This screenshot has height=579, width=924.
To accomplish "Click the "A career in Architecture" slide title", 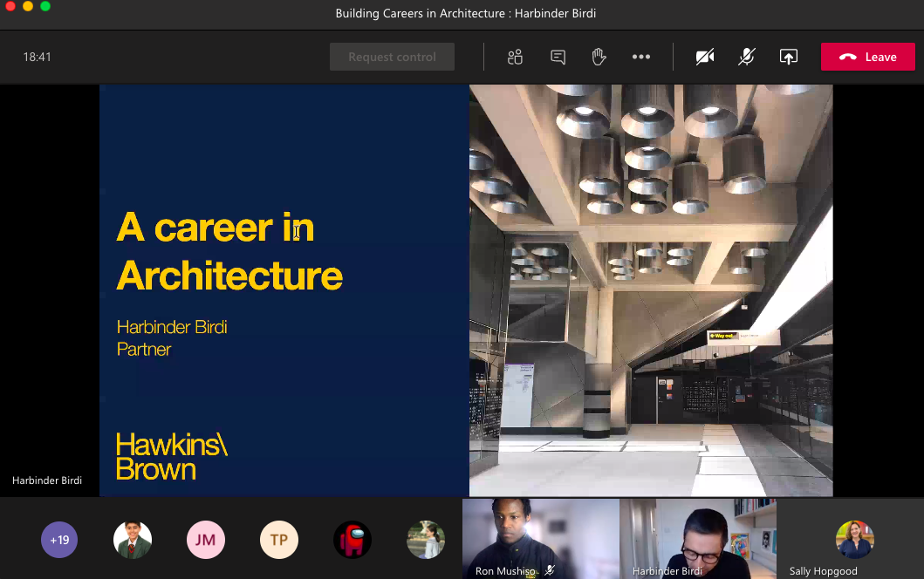I will point(229,251).
